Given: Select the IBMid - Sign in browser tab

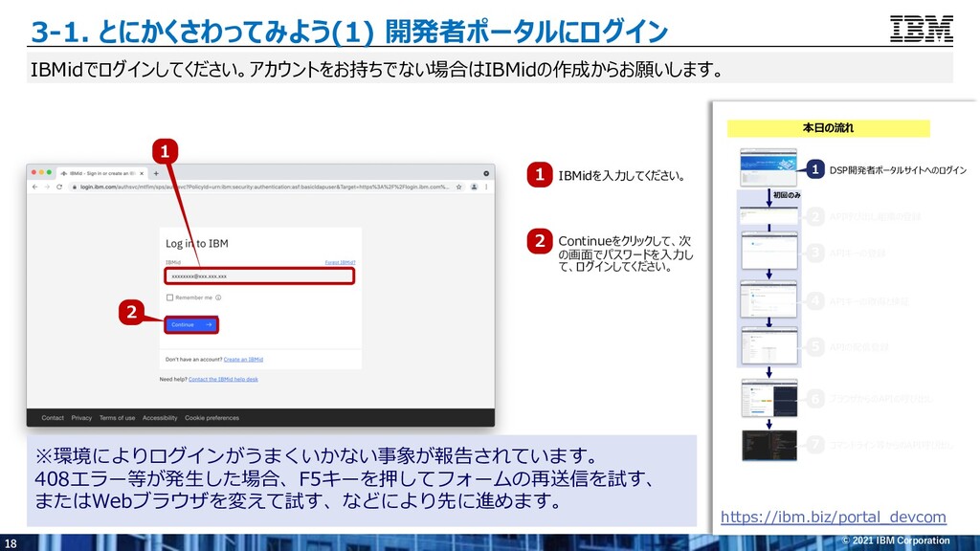Looking at the screenshot, I should pos(101,173).
